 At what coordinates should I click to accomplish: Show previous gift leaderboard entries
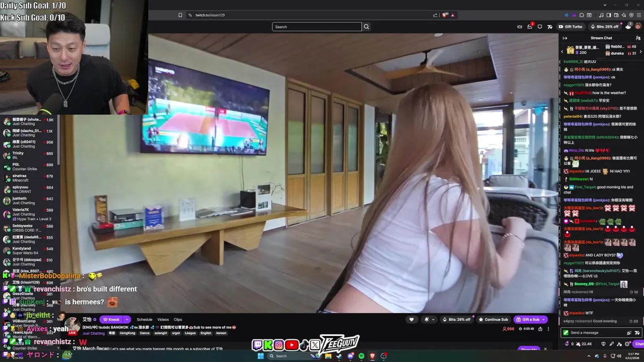[562, 52]
